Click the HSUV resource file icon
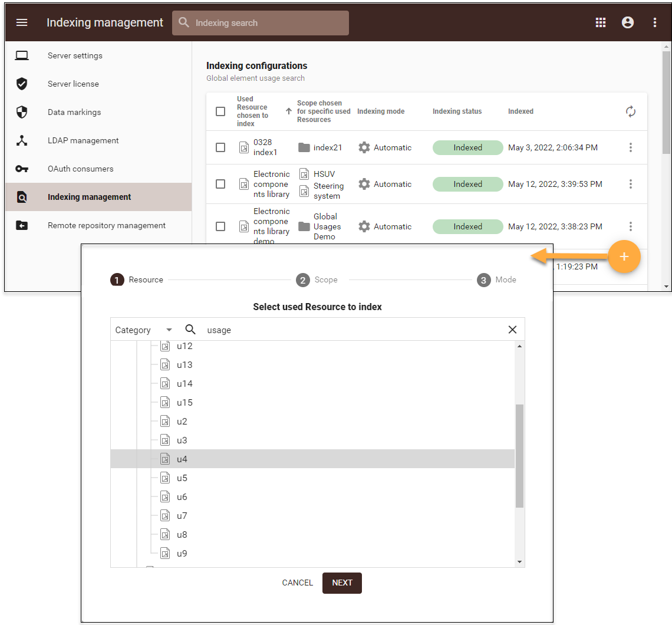Image resolution: width=672 pixels, height=625 pixels. (x=304, y=174)
